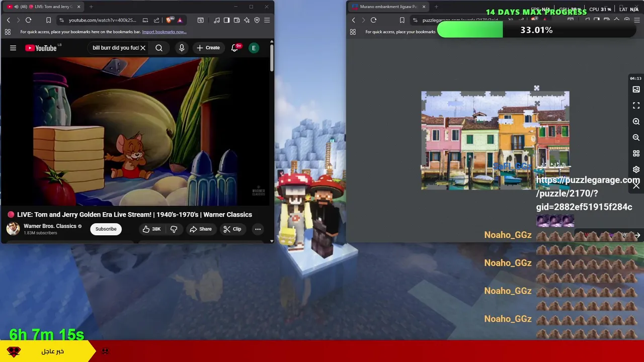Open the playlist music note icon
Image resolution: width=644 pixels, height=362 pixels.
point(216,20)
